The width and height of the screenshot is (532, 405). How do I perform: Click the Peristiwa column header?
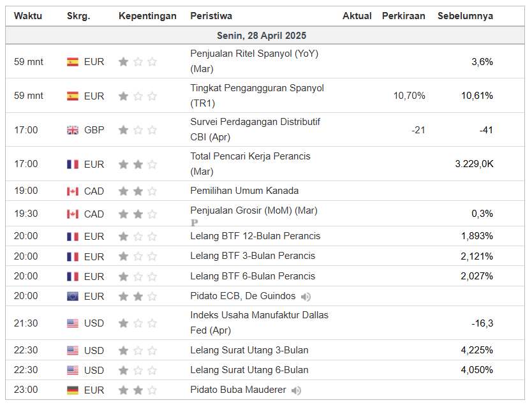click(x=211, y=16)
